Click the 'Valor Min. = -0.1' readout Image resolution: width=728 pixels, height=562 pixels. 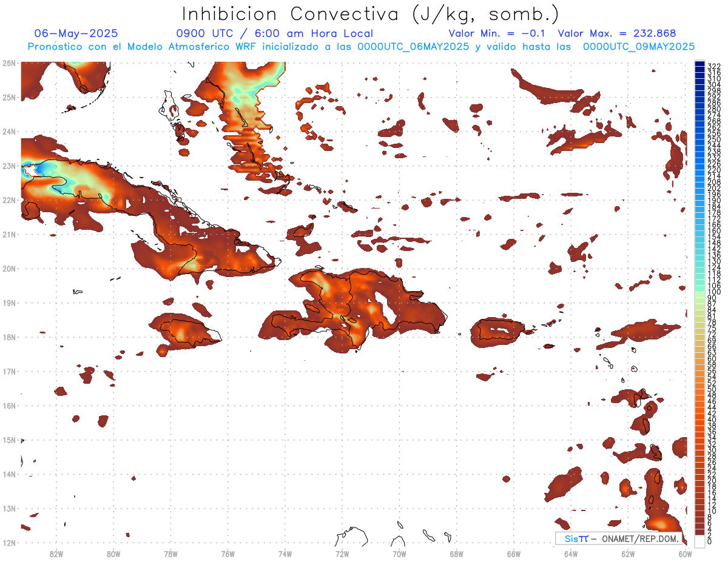tap(496, 34)
